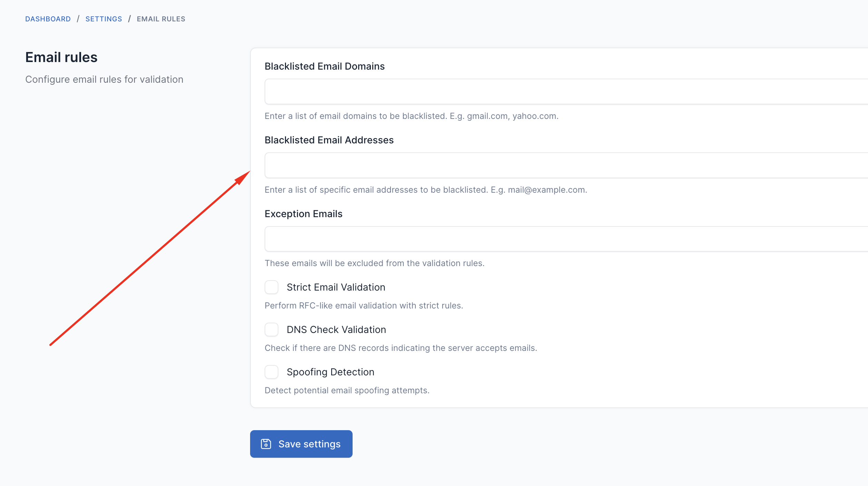The image size is (868, 486).
Task: Click the "Configure email rules for validation" subtitle
Action: tap(104, 79)
